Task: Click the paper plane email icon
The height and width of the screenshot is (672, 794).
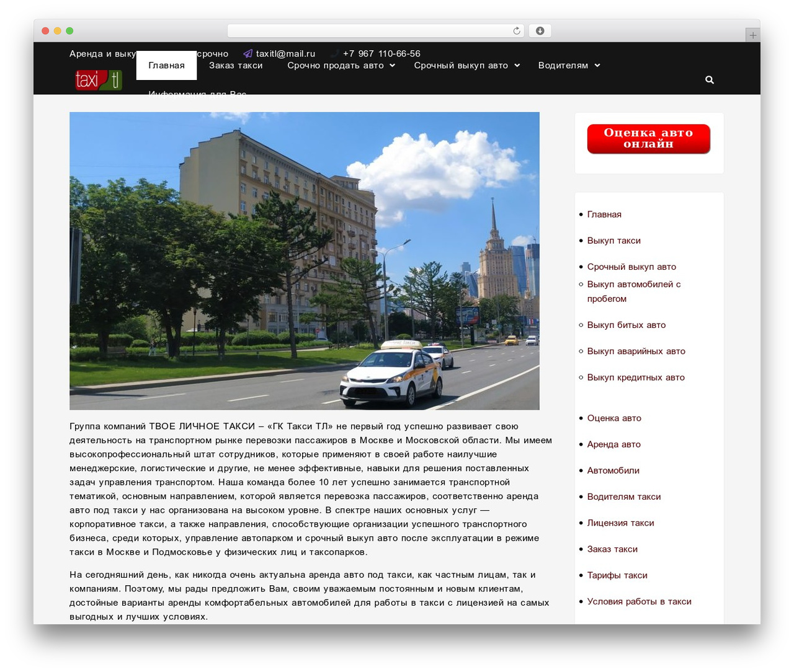Action: coord(248,54)
